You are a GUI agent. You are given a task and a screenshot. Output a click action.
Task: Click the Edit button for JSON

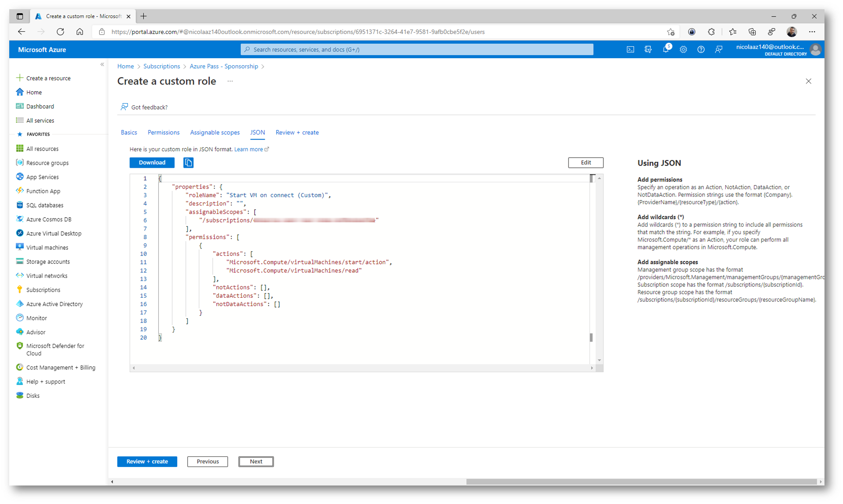(x=585, y=163)
